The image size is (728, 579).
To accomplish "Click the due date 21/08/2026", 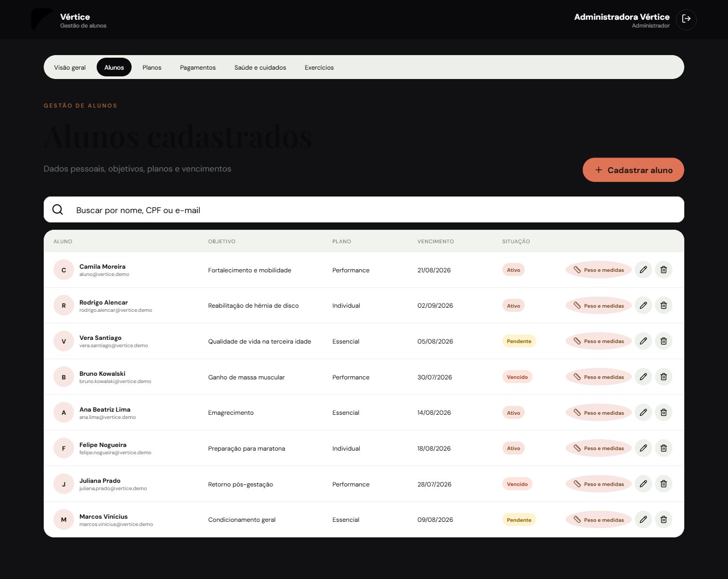I will [434, 270].
